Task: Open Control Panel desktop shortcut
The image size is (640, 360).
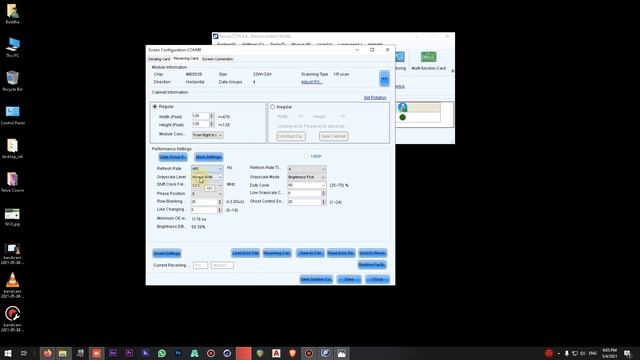Action: click(x=12, y=115)
